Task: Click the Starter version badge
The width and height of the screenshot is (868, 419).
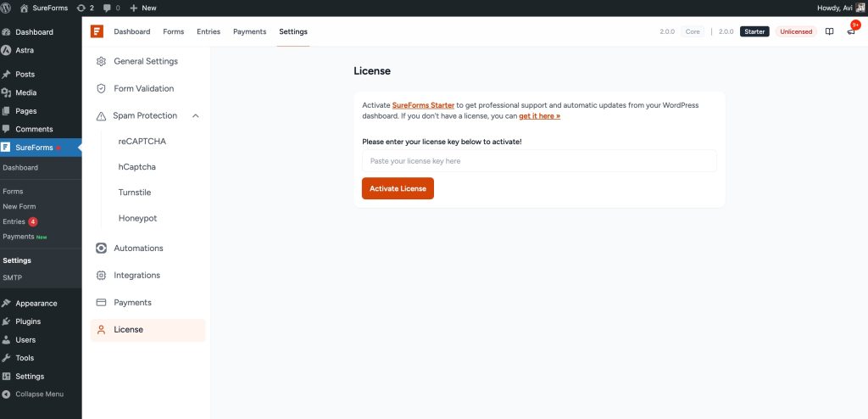Action: 754,31
